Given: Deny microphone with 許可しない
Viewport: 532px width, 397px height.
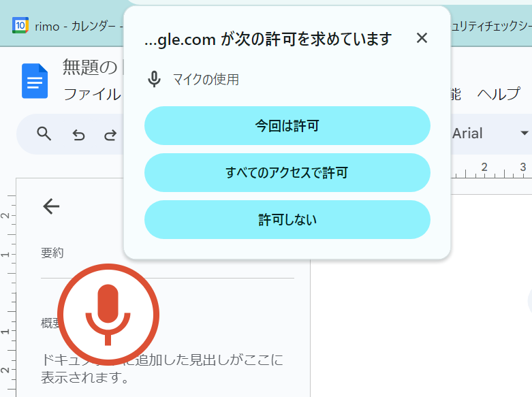Looking at the screenshot, I should tap(287, 220).
